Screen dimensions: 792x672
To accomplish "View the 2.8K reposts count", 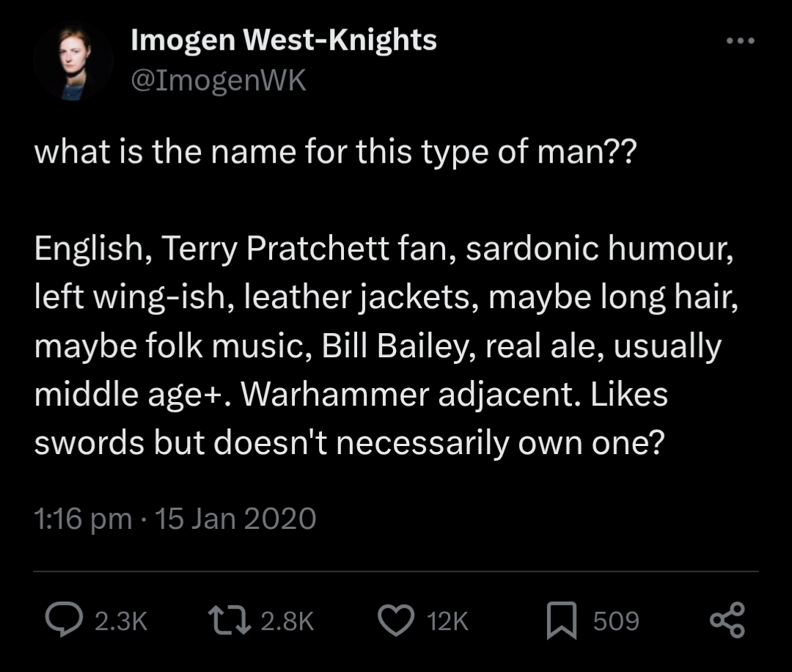I will (287, 621).
